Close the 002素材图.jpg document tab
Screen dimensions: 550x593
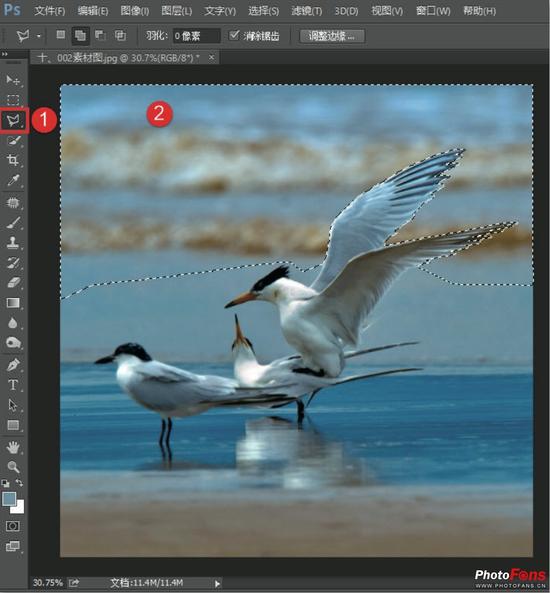coord(211,57)
